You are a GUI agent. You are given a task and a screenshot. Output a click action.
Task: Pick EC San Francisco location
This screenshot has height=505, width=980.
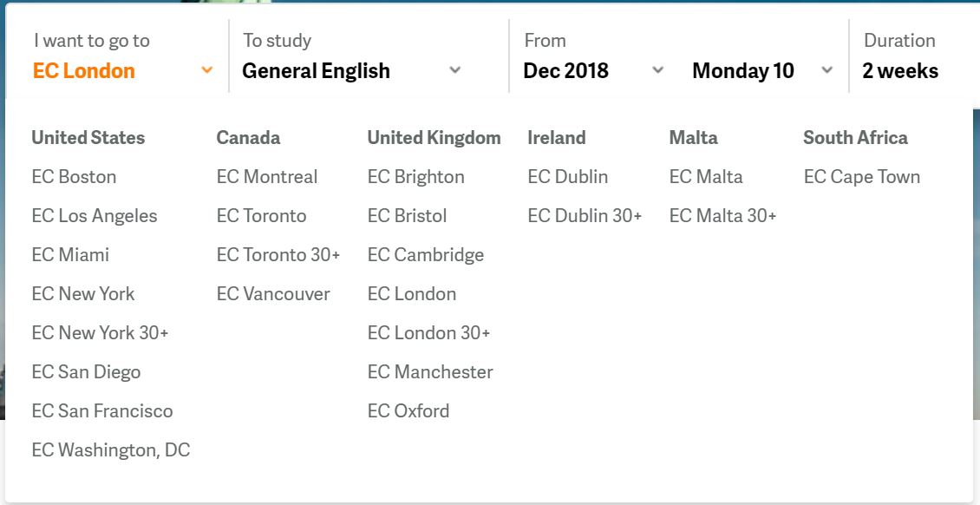pos(102,411)
